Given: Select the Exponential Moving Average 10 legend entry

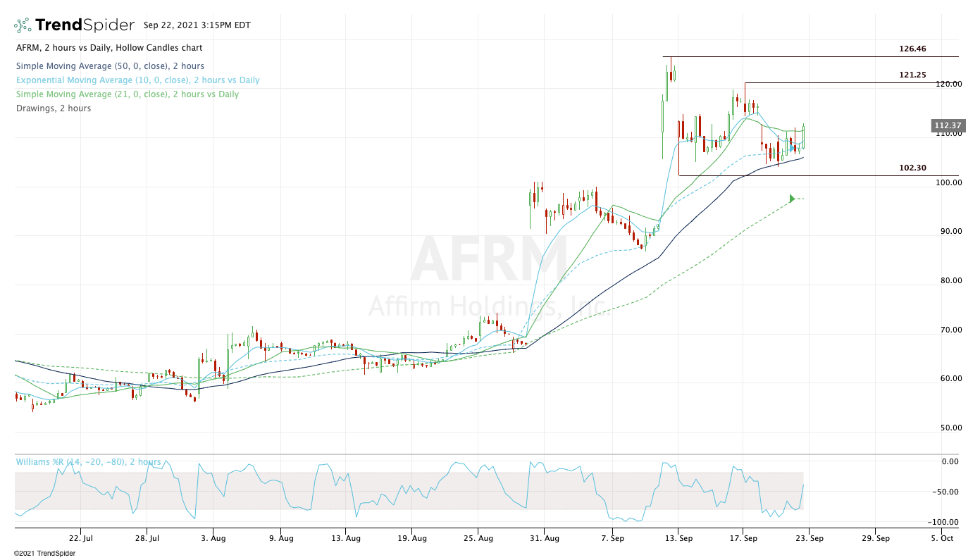Looking at the screenshot, I should 137,80.
